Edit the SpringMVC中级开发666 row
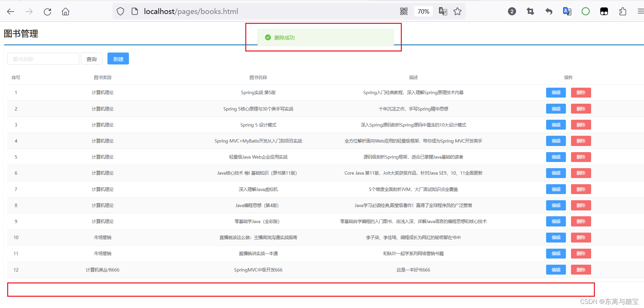This screenshot has width=644, height=308. pyautogui.click(x=556, y=270)
